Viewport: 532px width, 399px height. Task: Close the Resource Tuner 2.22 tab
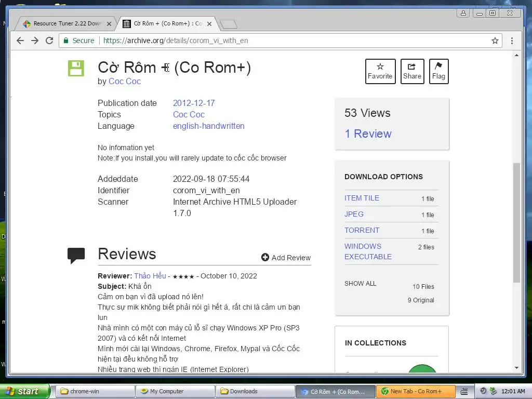[x=109, y=24]
